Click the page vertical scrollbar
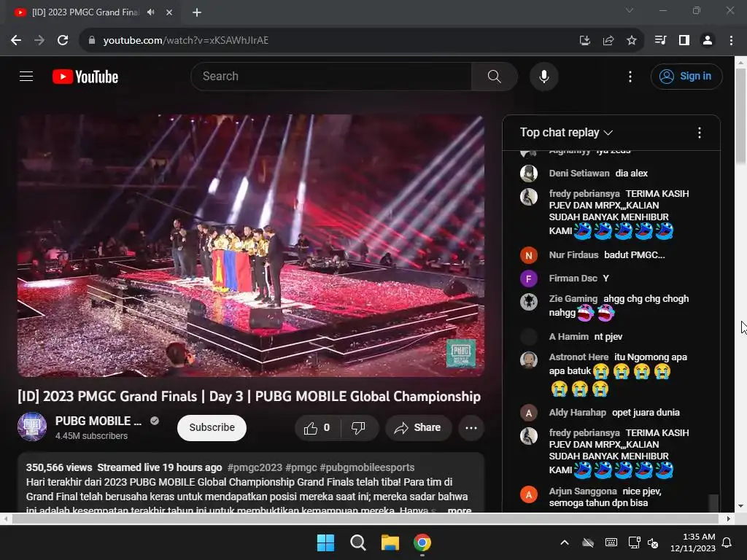The width and height of the screenshot is (747, 560). [741, 116]
